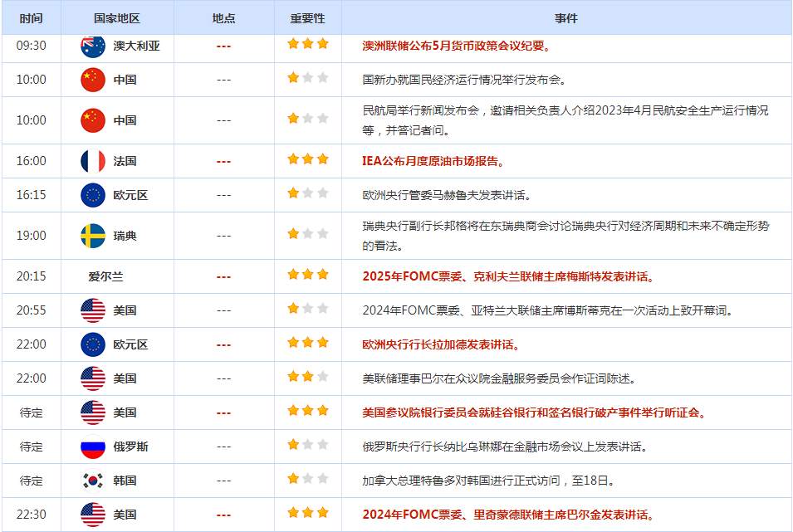This screenshot has width=793, height=532.
Task: Click the 20:55 time cell
Action: click(x=31, y=310)
